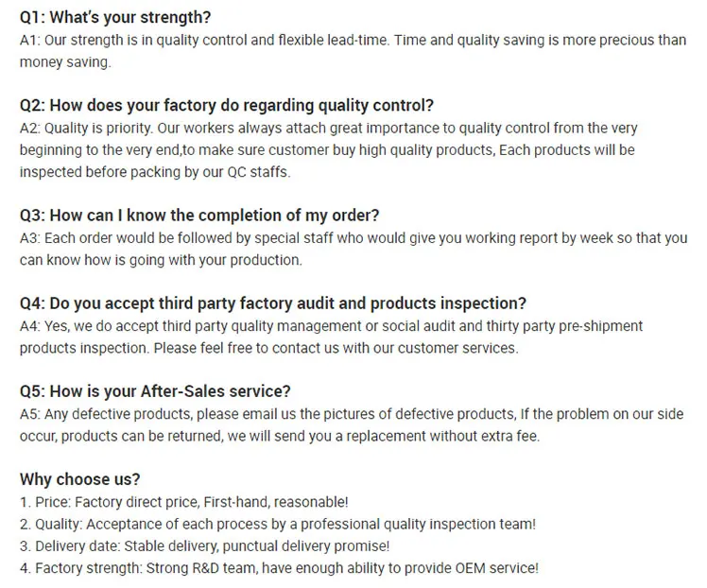Screen dimensions: 707x588
Task: Click the "Why choose us?" heading
Action: 79,479
